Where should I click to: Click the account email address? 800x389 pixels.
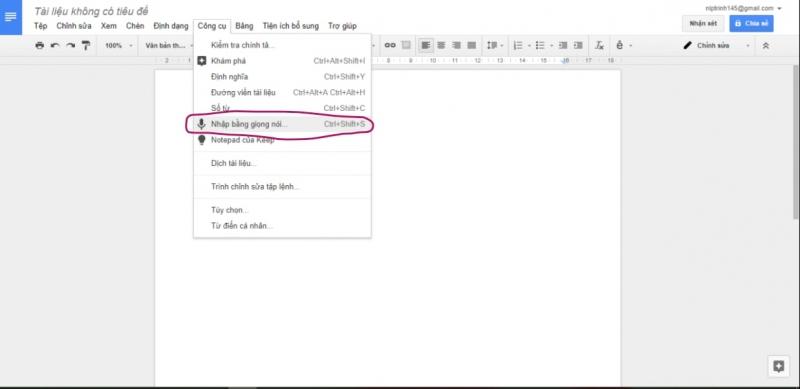(740, 8)
